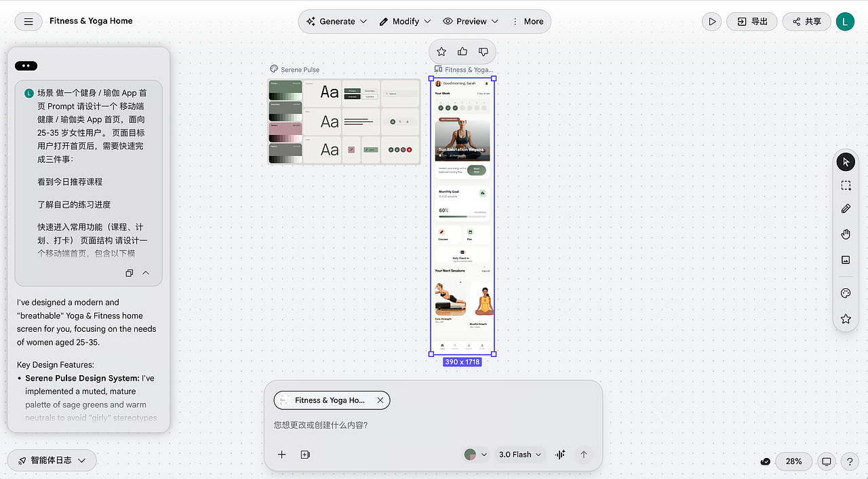Select the Hand pan tool

point(845,233)
